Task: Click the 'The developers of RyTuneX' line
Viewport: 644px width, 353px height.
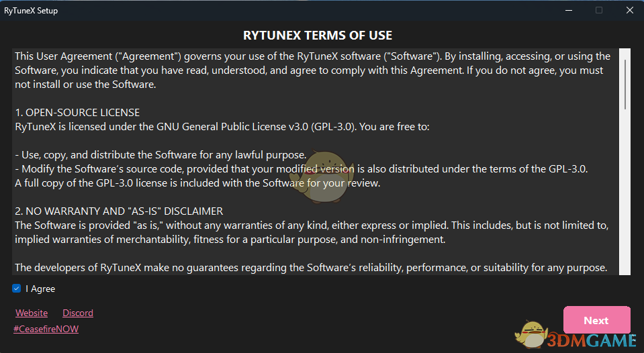Action: coord(311,268)
